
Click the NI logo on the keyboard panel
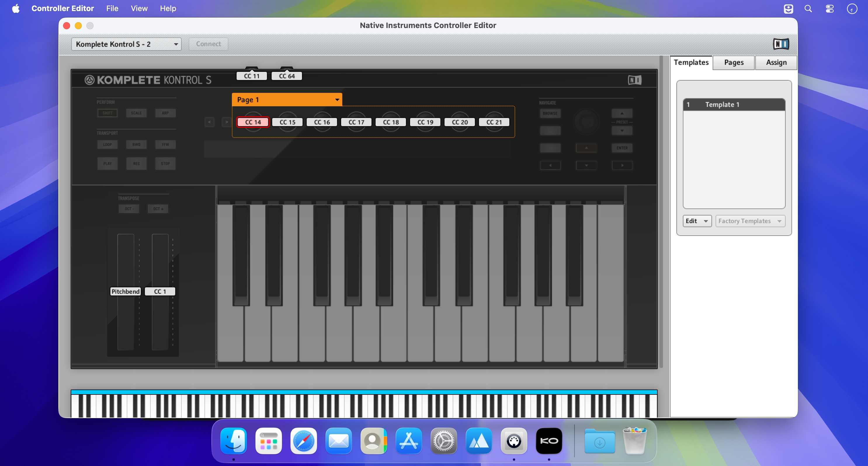coord(635,80)
